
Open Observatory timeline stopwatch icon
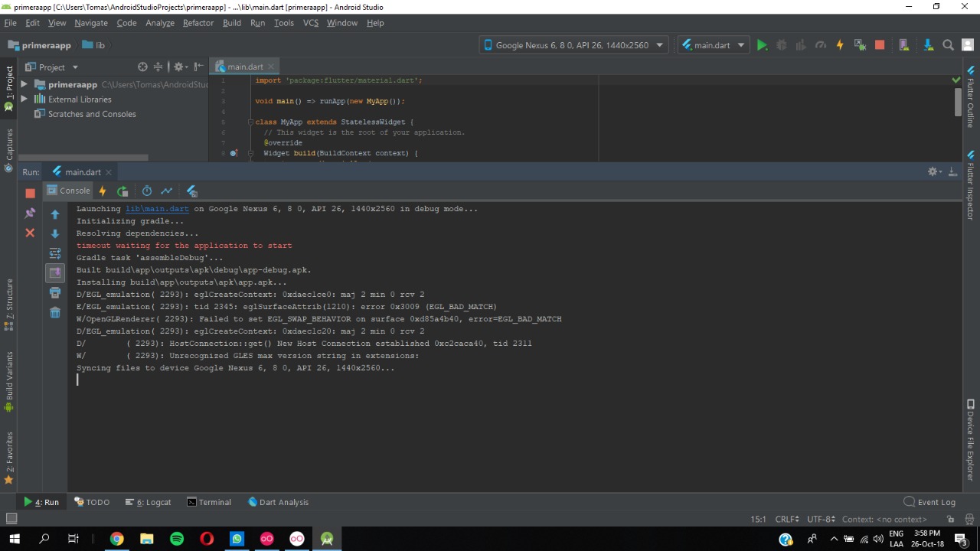147,191
